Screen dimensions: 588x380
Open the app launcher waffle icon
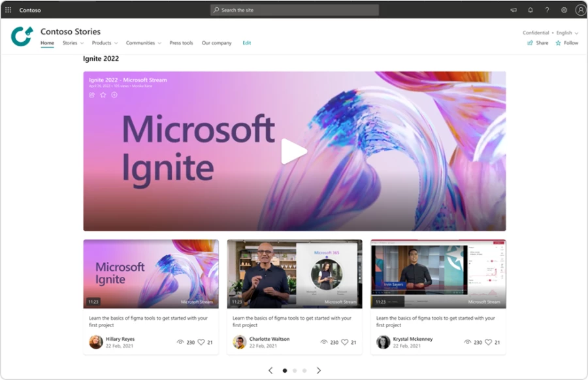(x=7, y=10)
